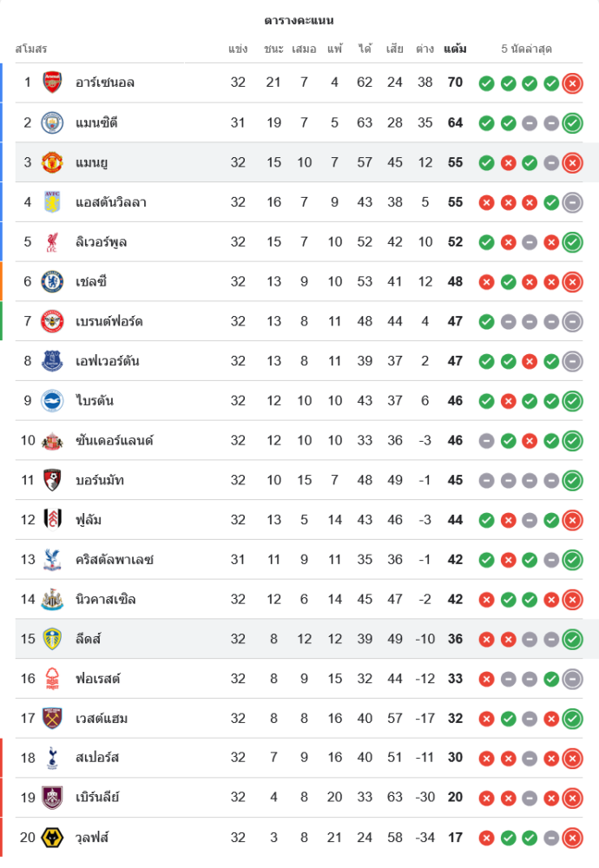Open the แมนยู team link
Image resolution: width=599 pixels, height=868 pixels.
tap(91, 162)
